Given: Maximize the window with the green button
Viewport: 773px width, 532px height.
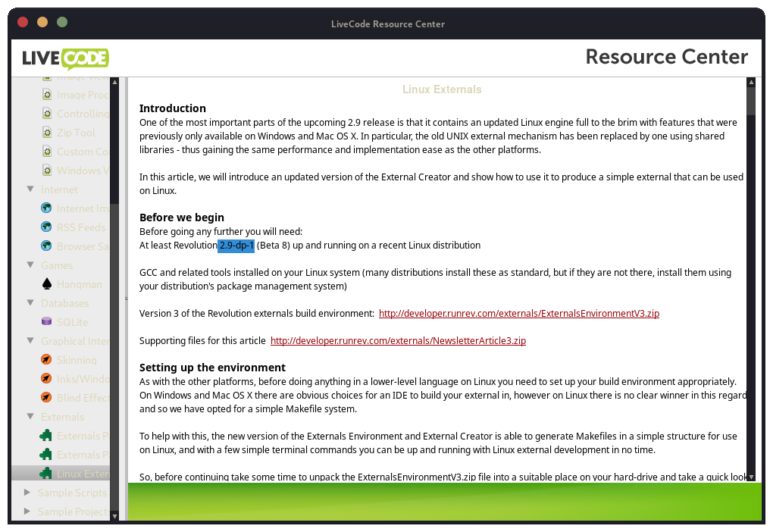Looking at the screenshot, I should [62, 22].
